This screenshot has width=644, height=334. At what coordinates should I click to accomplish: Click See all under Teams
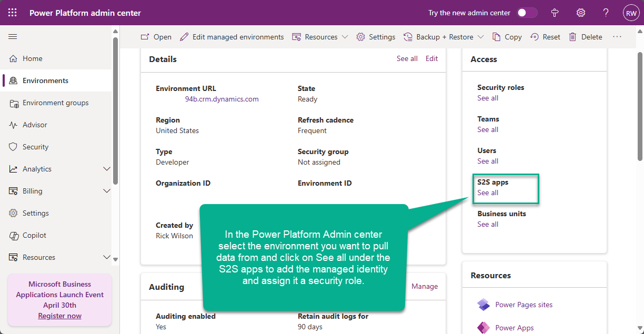tap(488, 129)
